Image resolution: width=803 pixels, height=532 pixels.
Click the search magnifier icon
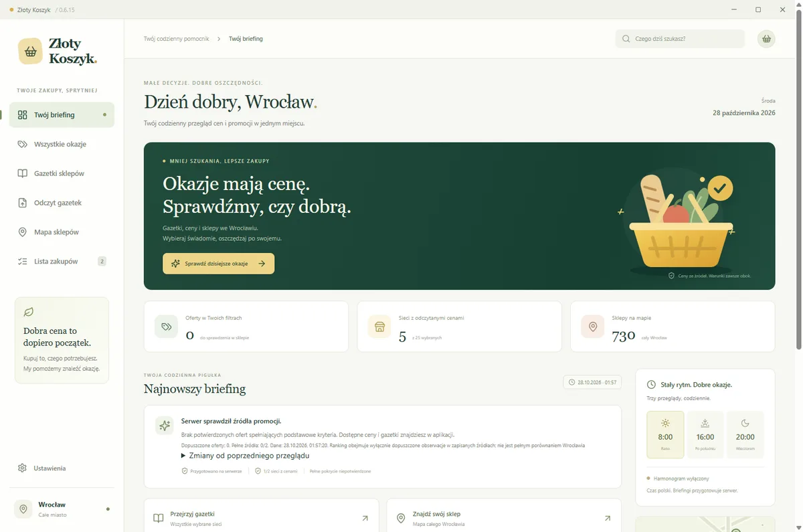626,39
